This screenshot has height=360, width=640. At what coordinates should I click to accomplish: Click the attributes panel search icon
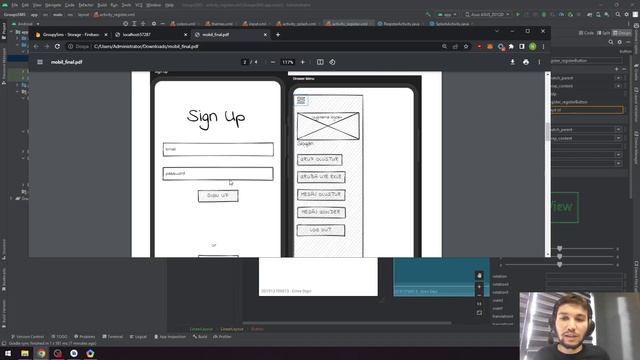[x=611, y=42]
